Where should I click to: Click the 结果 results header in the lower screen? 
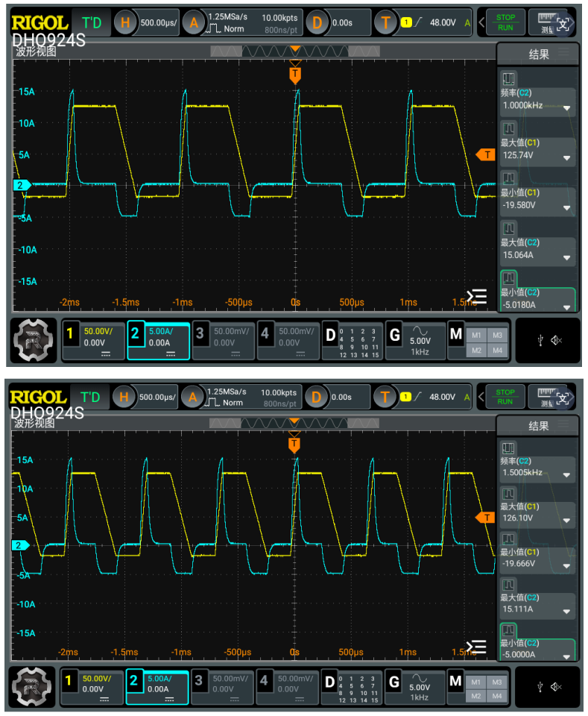point(538,426)
